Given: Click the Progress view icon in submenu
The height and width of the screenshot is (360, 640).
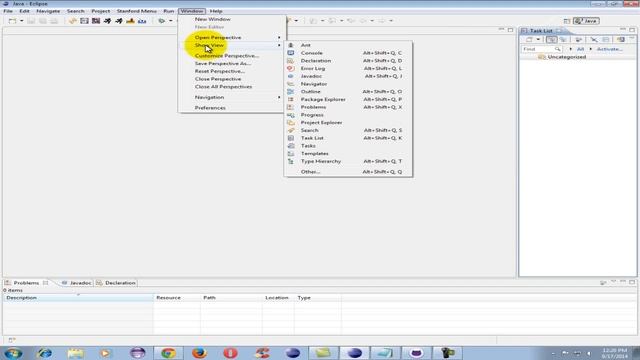Looking at the screenshot, I should (291, 115).
